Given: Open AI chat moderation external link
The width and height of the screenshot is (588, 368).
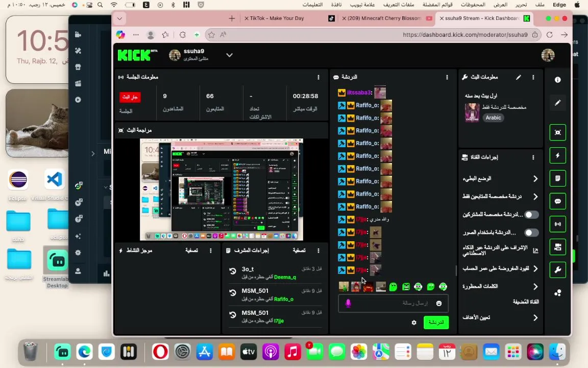Looking at the screenshot, I should [x=535, y=250].
